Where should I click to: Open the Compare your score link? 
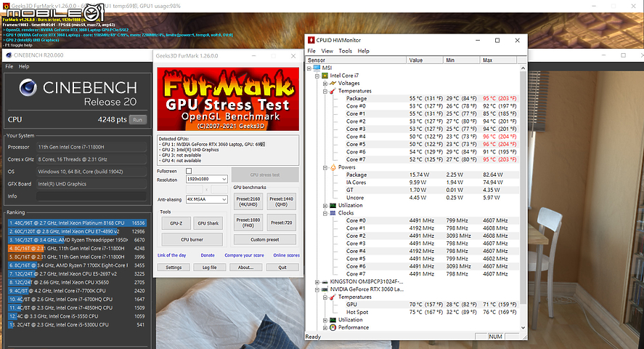tap(245, 255)
